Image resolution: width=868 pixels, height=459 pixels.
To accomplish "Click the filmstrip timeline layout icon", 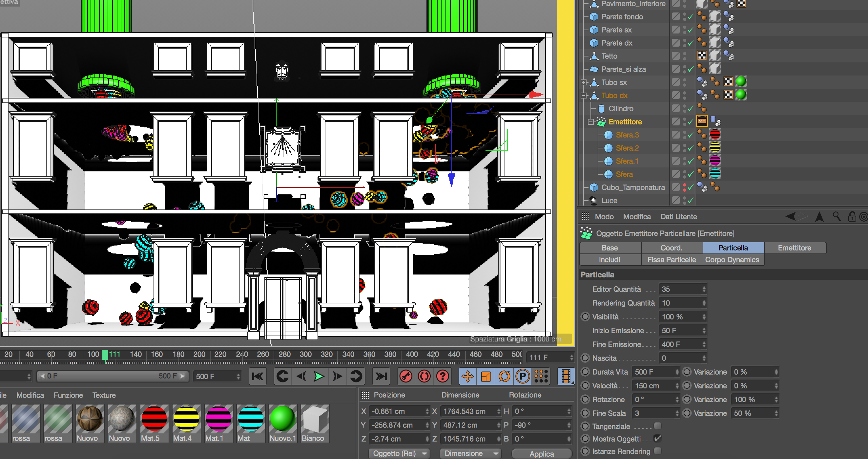I will pos(566,376).
